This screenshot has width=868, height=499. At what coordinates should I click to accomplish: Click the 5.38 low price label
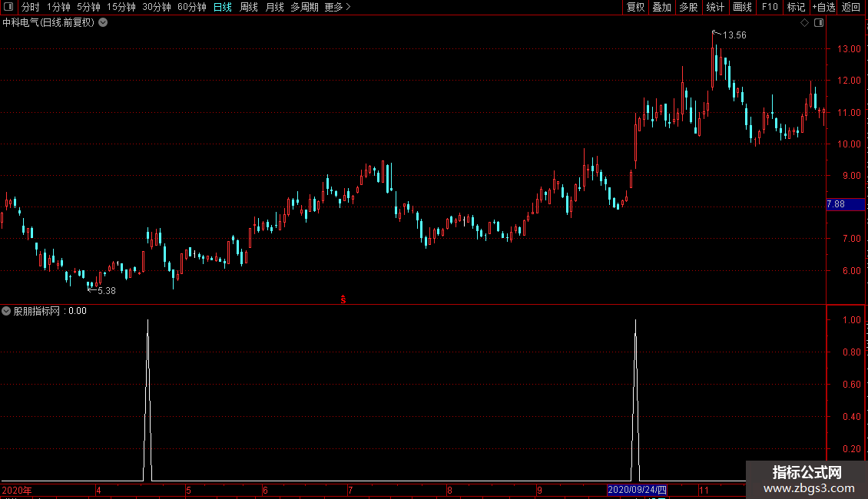(106, 290)
